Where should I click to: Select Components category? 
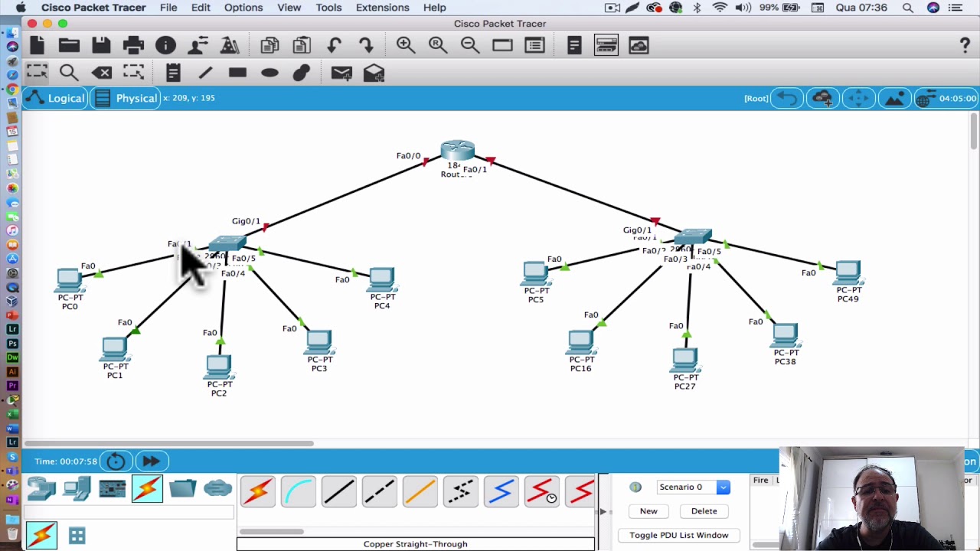click(x=112, y=488)
